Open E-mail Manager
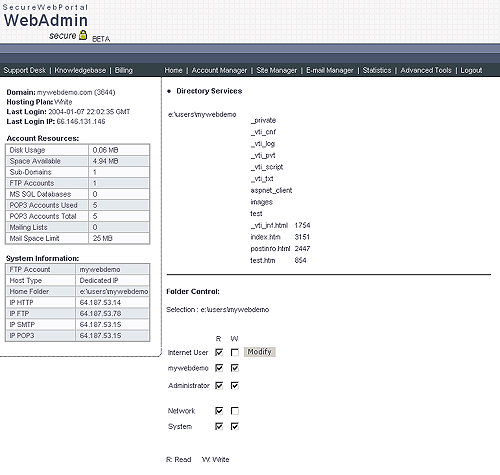 (x=330, y=70)
